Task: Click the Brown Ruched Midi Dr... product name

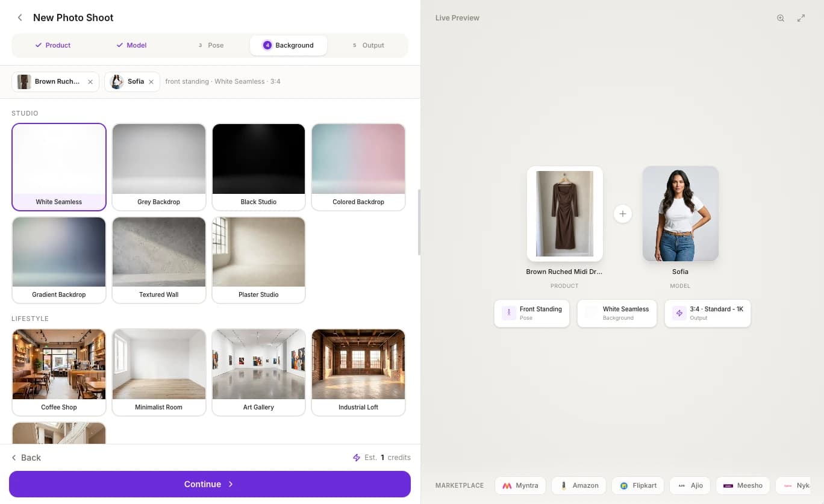Action: [564, 272]
